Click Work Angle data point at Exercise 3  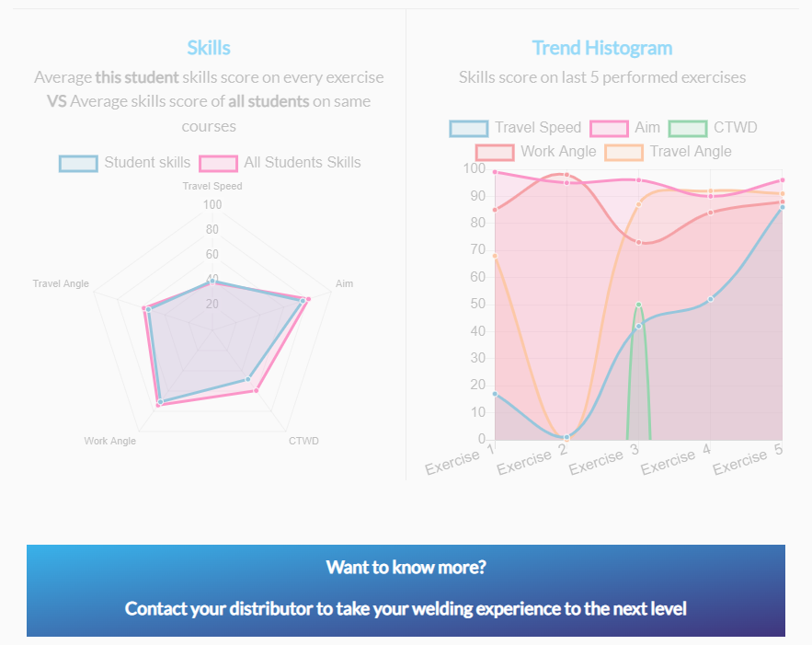coord(638,242)
